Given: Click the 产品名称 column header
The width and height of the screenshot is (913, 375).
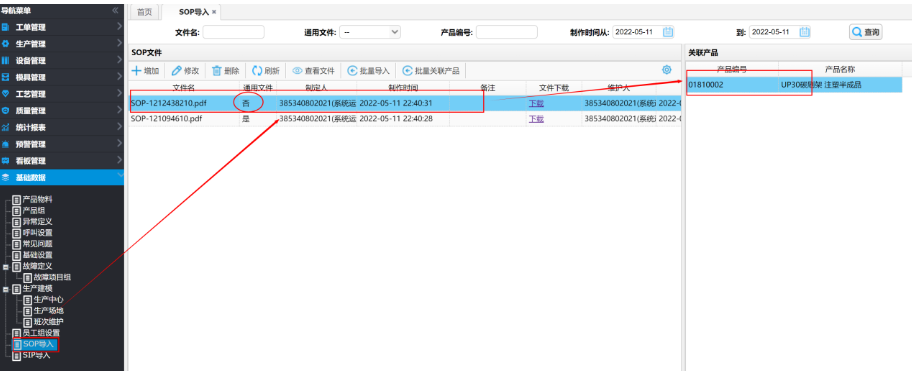Looking at the screenshot, I should (x=840, y=69).
